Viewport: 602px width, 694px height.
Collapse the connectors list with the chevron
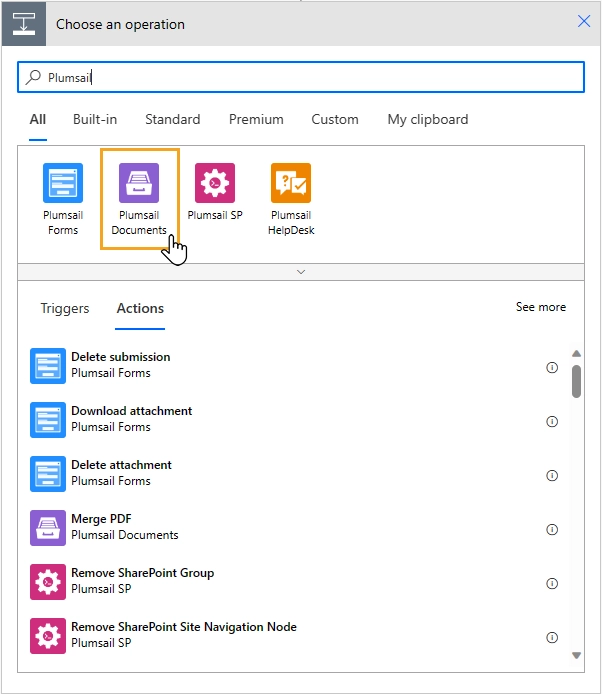(301, 272)
